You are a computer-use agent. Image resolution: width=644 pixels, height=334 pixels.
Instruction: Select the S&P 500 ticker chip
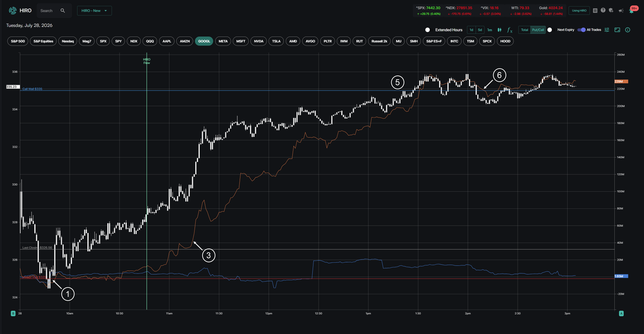point(17,41)
